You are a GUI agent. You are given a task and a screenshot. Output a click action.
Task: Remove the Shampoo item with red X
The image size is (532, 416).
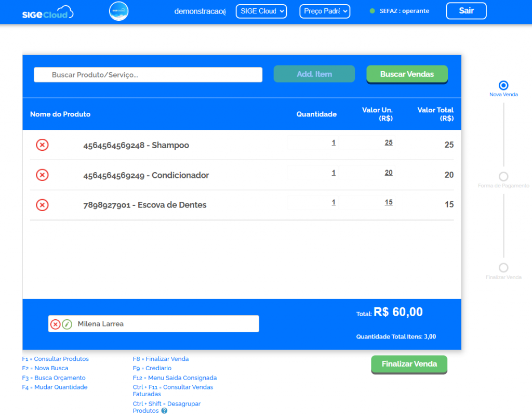tap(42, 145)
